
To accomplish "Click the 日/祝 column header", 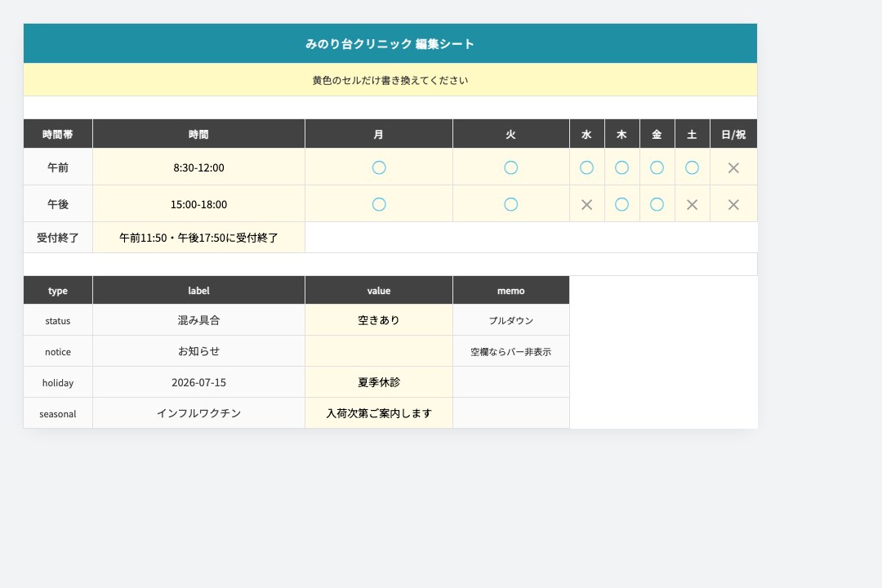I will [x=733, y=134].
